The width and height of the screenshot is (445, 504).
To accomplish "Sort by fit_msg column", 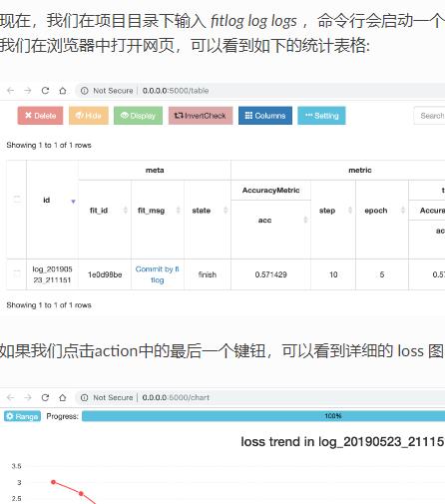I will pyautogui.click(x=179, y=210).
